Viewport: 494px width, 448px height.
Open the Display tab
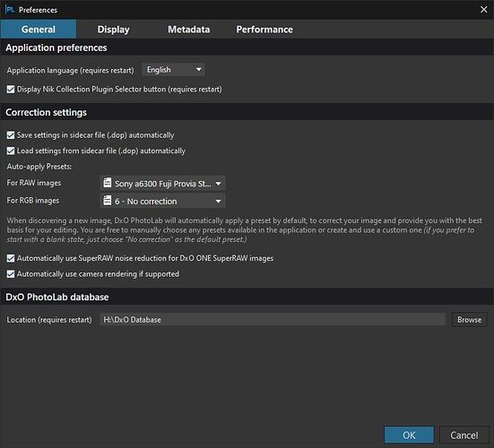[114, 30]
